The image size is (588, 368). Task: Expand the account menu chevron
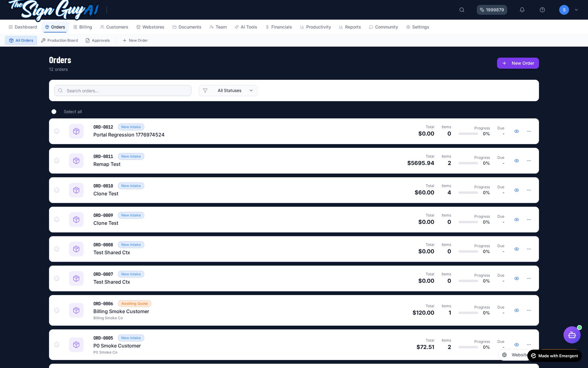(x=576, y=10)
